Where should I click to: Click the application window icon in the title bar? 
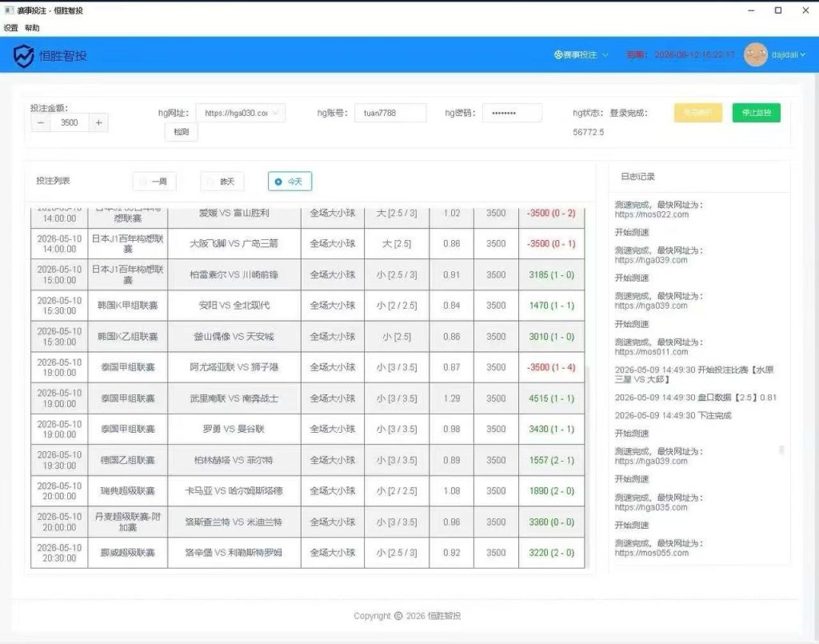(x=9, y=10)
